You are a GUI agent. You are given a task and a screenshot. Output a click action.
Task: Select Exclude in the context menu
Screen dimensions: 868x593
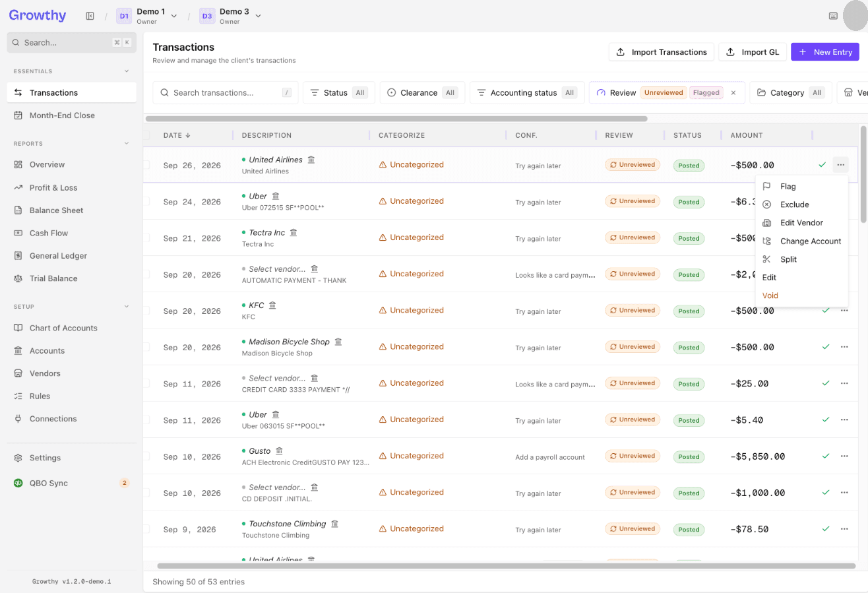pos(801,204)
